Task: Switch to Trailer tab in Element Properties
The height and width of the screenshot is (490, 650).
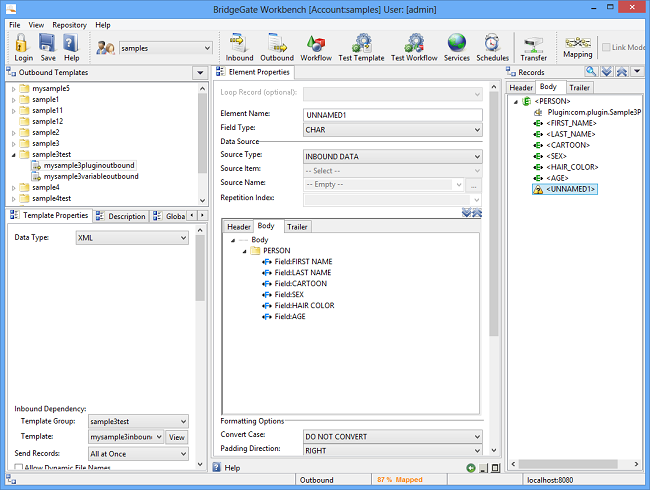Action: click(297, 227)
